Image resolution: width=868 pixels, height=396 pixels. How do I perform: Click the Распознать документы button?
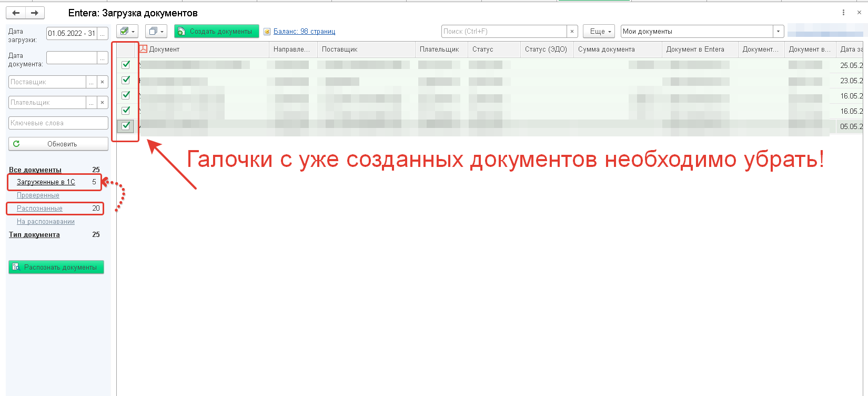point(56,268)
